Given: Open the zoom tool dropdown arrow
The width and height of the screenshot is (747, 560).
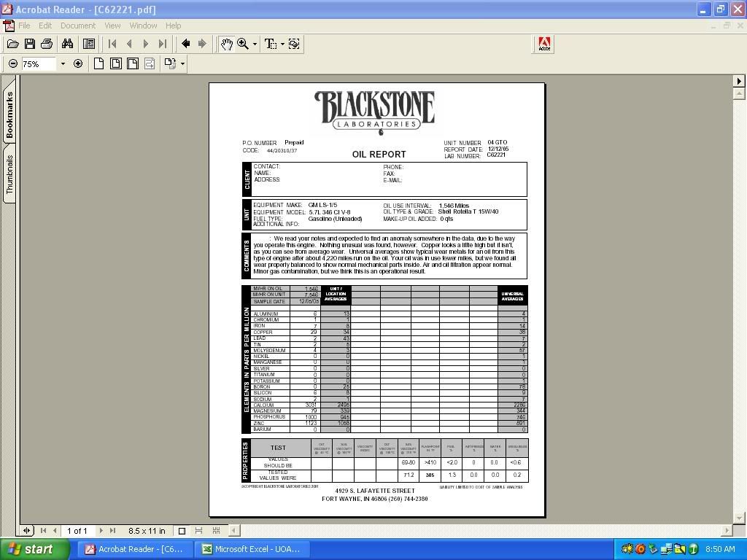Looking at the screenshot, I should coord(255,44).
